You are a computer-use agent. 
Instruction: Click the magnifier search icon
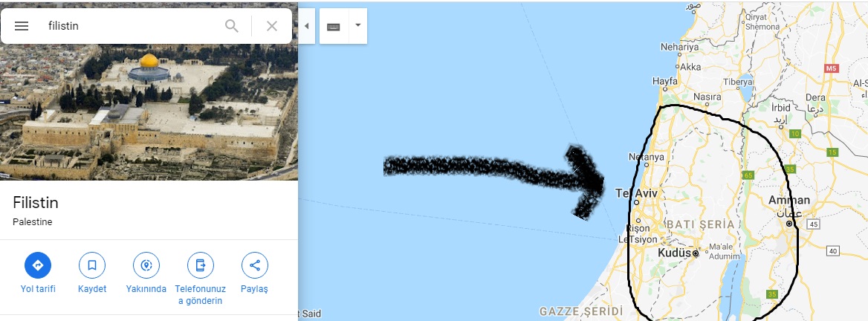pyautogui.click(x=232, y=26)
